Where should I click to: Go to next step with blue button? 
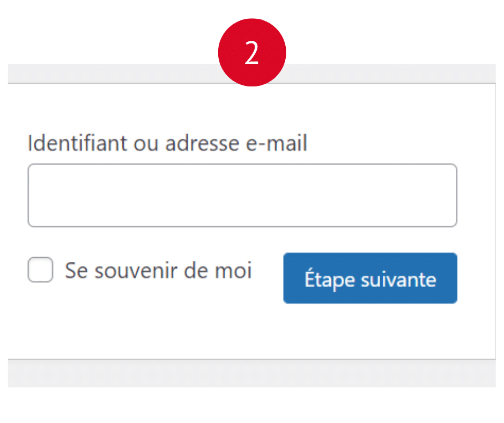coord(370,279)
